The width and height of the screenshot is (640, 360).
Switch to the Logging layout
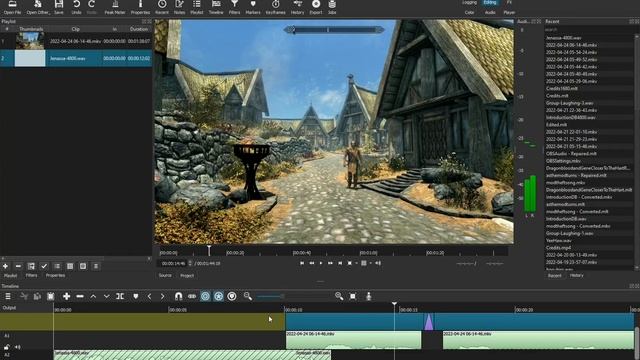(x=469, y=2)
